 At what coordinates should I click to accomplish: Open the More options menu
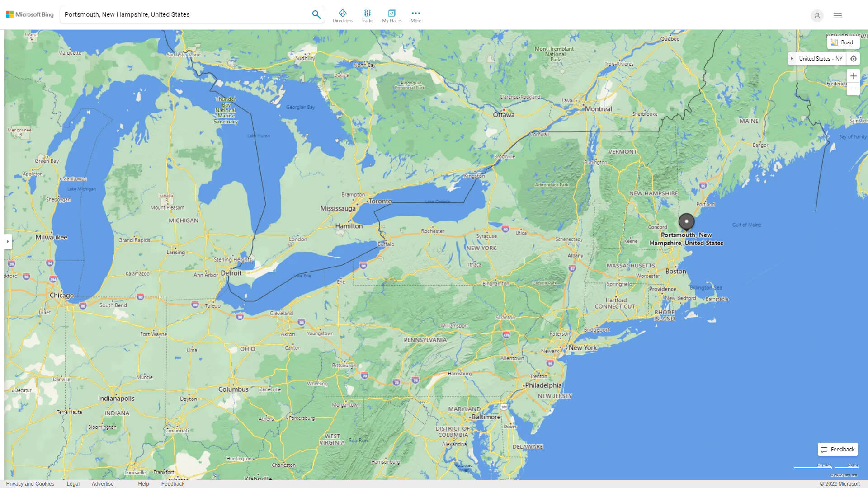tap(416, 16)
